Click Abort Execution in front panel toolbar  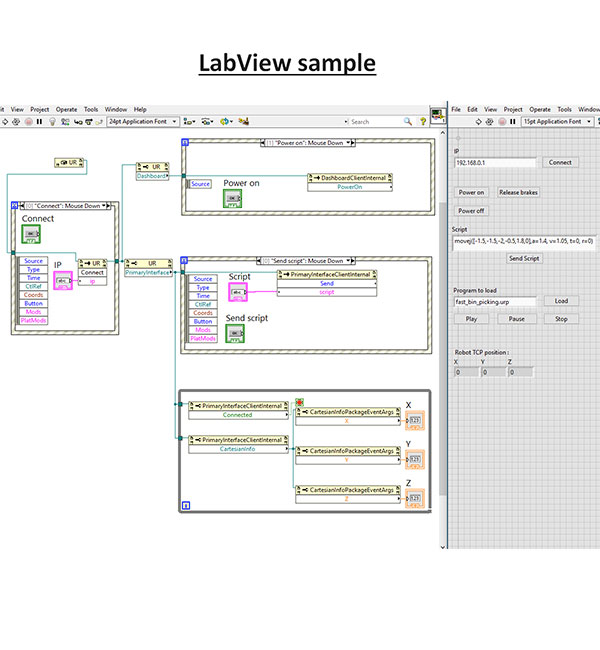(x=502, y=121)
